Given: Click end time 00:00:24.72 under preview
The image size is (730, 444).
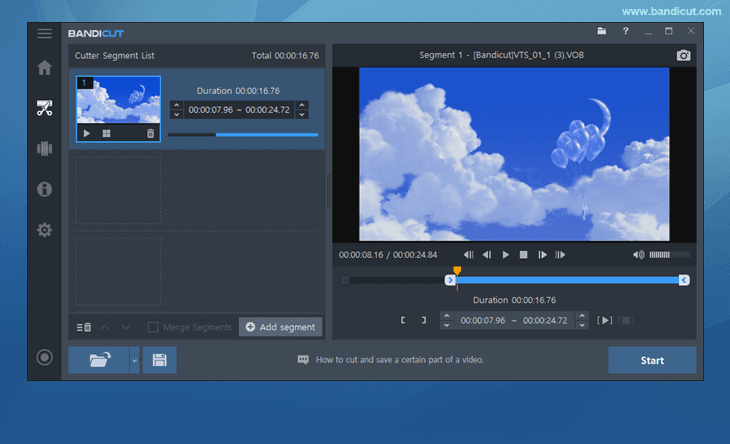Looking at the screenshot, I should [545, 320].
